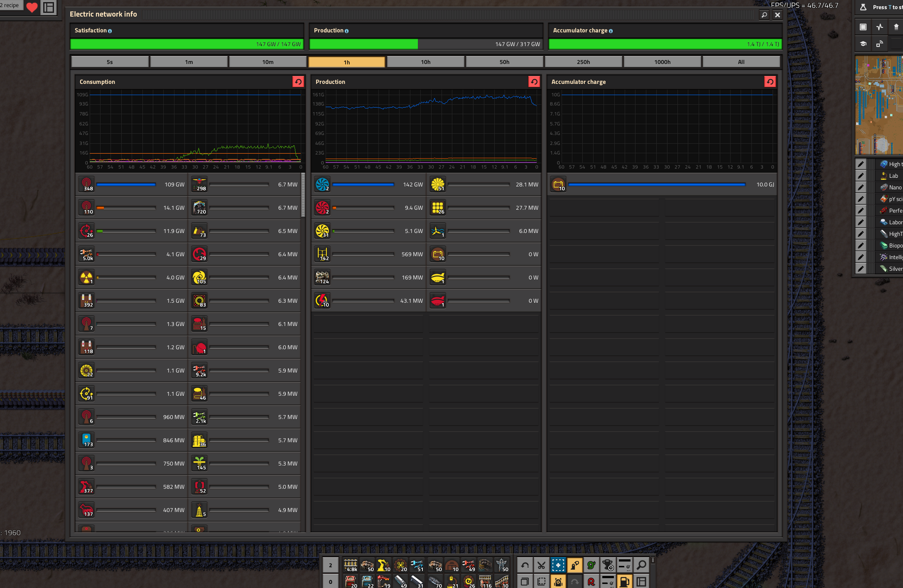This screenshot has height=588, width=903.
Task: Reset the Accumulator charge graph
Action: tap(770, 82)
